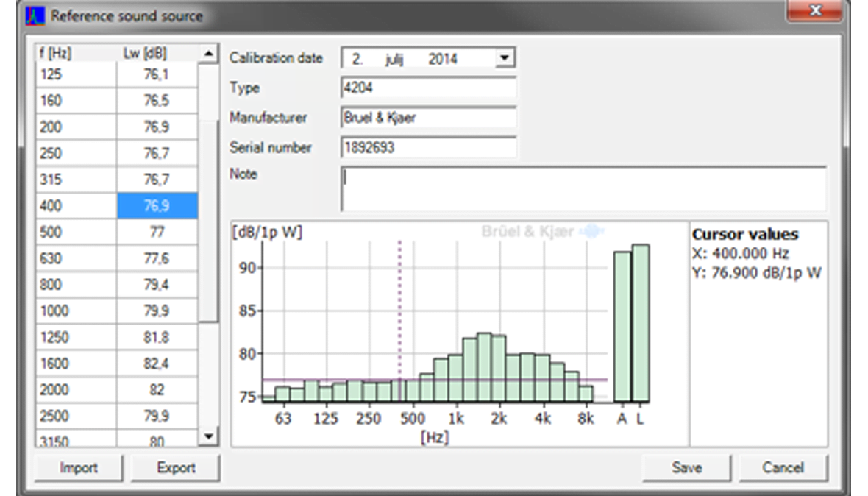Click the Type input field
Viewport: 868px width, 496px height.
tap(428, 88)
